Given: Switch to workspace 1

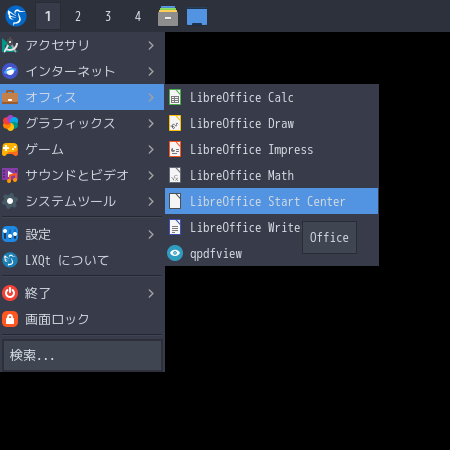Looking at the screenshot, I should [x=48, y=16].
